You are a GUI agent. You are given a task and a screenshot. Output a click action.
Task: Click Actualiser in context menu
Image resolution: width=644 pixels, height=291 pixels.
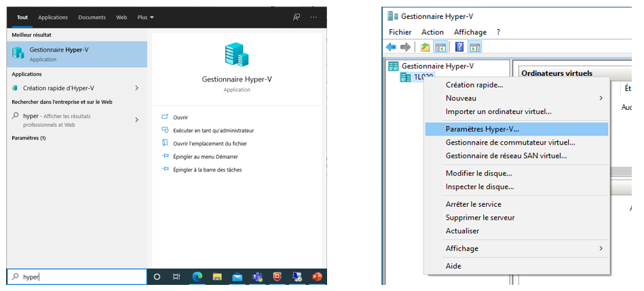click(516, 231)
